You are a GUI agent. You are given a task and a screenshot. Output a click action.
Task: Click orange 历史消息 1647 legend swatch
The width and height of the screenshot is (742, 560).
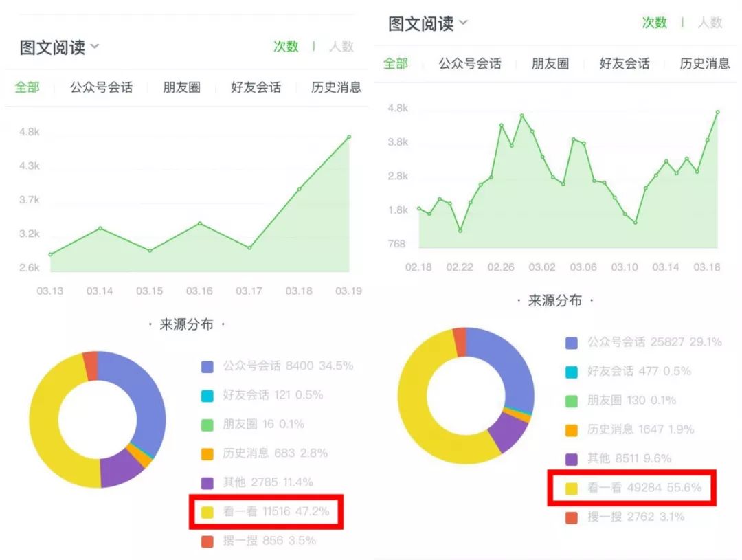pos(572,430)
